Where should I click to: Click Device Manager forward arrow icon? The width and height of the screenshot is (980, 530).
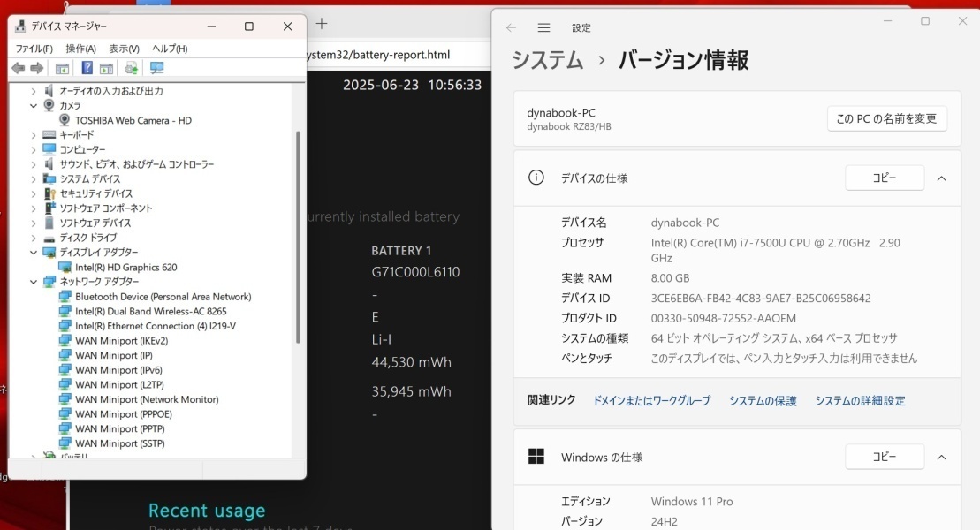(37, 68)
